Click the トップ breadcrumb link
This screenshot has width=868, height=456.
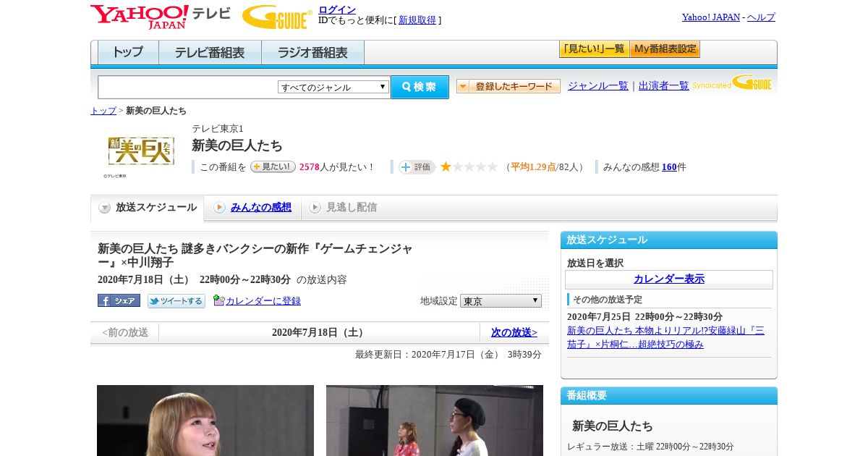click(x=103, y=111)
